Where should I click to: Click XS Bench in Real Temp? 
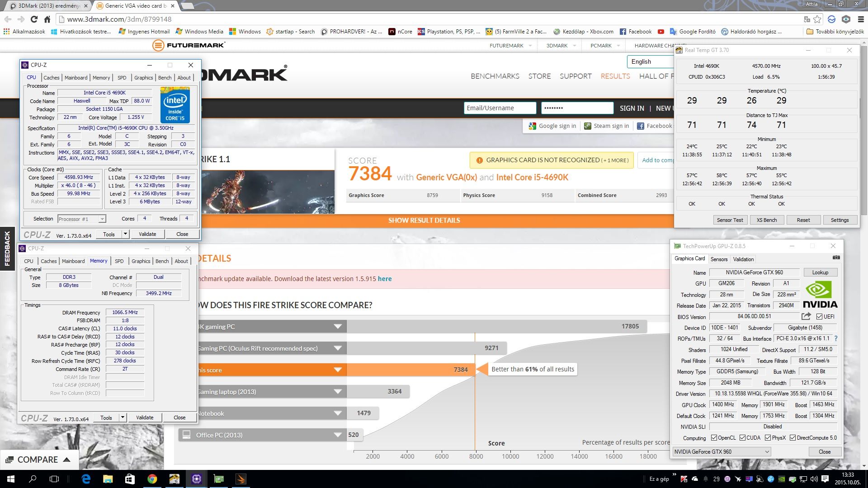(767, 220)
